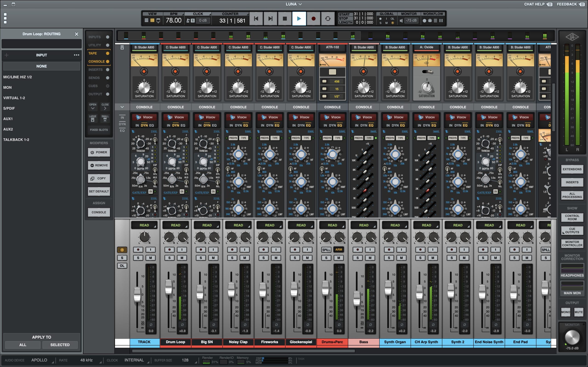588x367 pixels.
Task: Mute the Bass channel
Action: coord(370,258)
